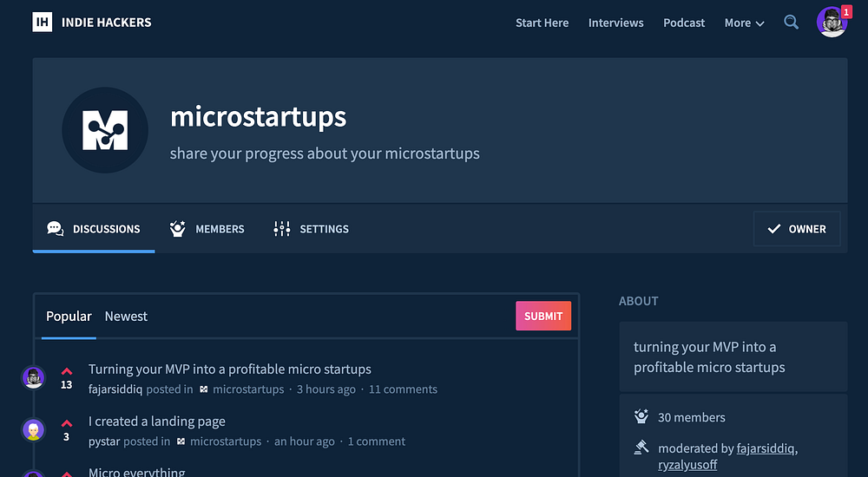Click the vote count 13
The height and width of the screenshot is (477, 868).
point(67,384)
